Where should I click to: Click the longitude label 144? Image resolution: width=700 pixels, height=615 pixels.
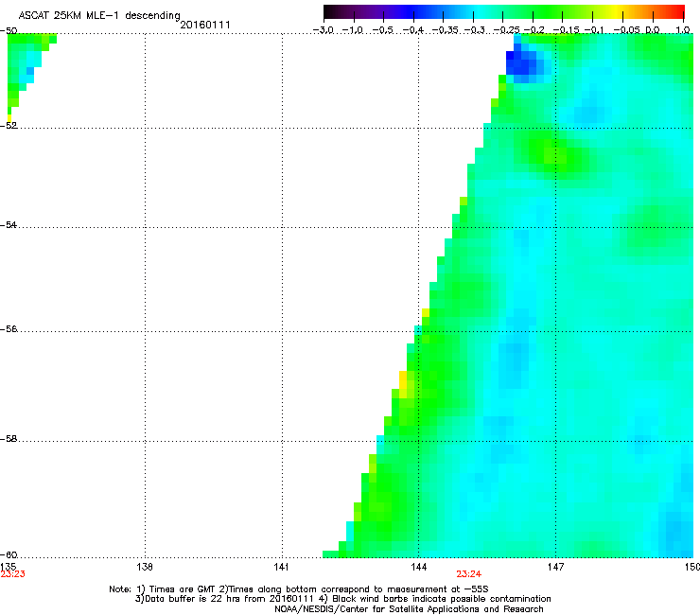click(x=418, y=567)
